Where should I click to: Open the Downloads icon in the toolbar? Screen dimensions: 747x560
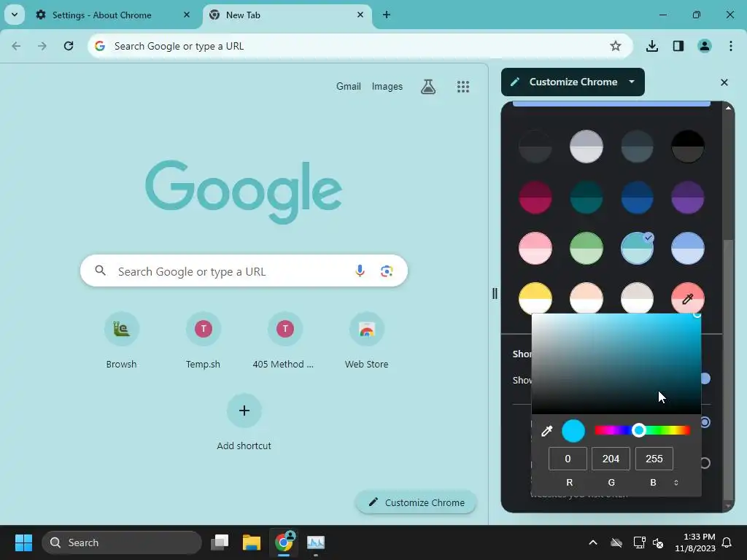click(652, 46)
